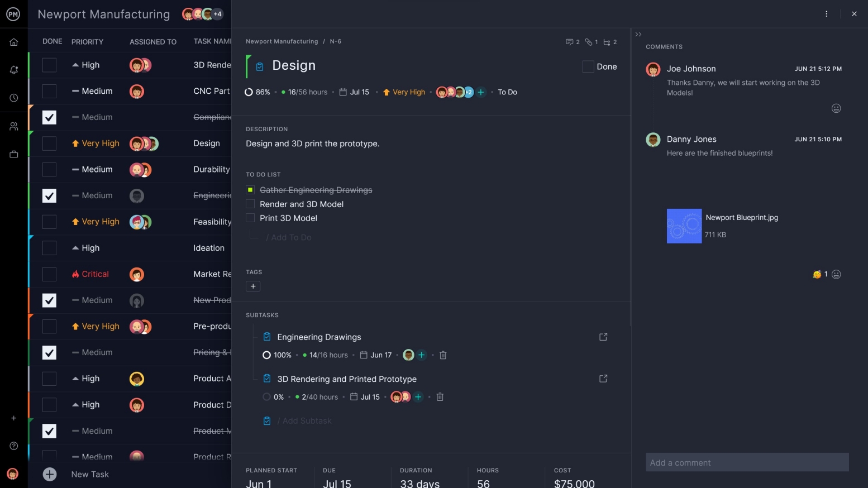The height and width of the screenshot is (488, 868).
Task: Open the three-dot menu at top right
Action: (826, 13)
